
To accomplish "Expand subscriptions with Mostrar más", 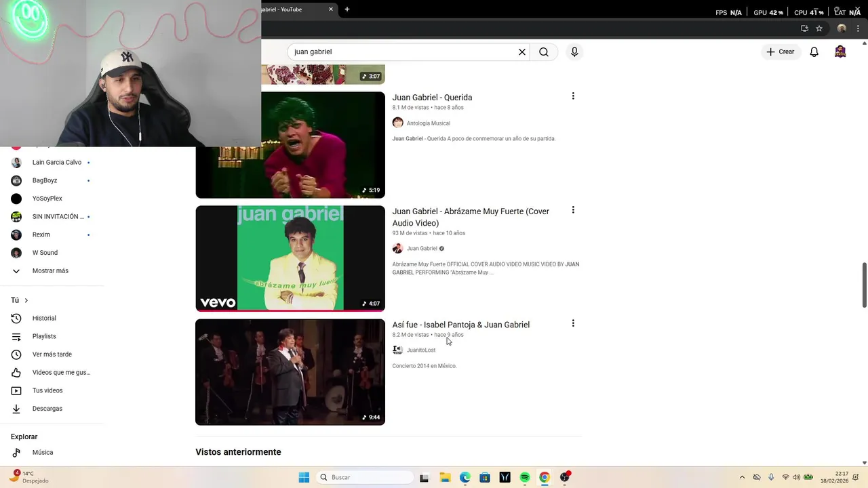I will click(x=52, y=270).
